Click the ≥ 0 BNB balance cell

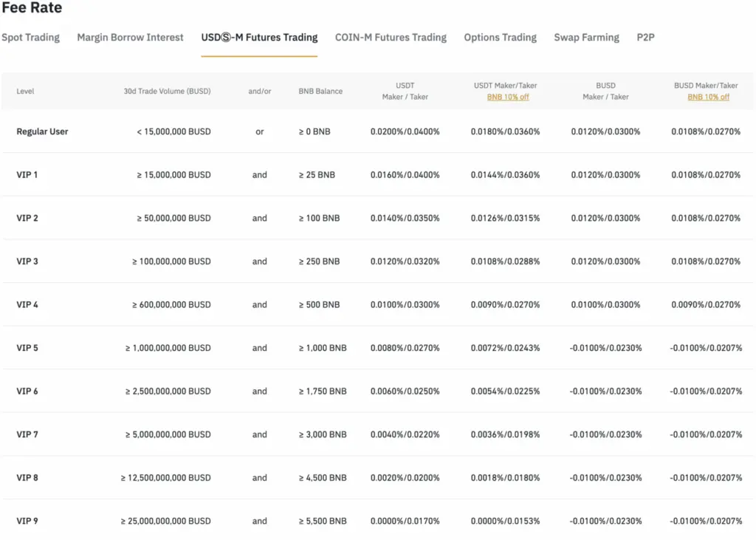[x=315, y=131]
